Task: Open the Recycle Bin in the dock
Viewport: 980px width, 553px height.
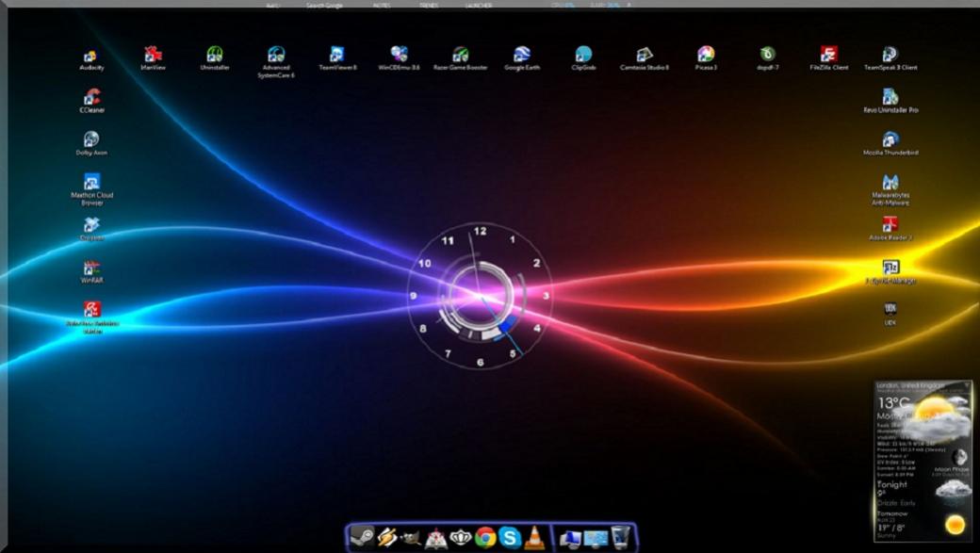Action: [620, 537]
